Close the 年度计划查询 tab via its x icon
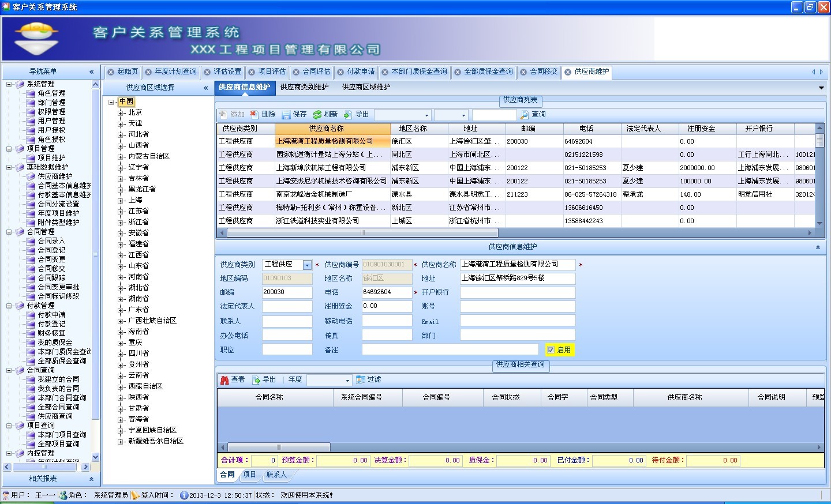The width and height of the screenshot is (831, 504). 148,72
